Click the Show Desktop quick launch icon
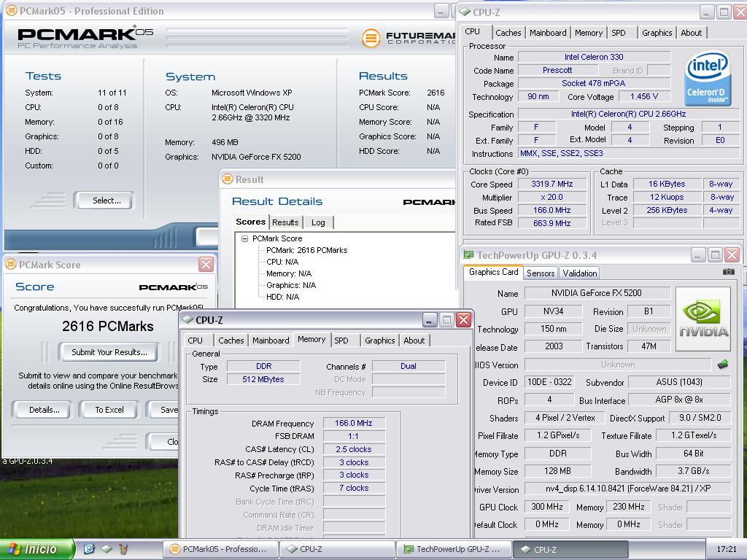Screen dimensions: 747x560 pos(107,549)
